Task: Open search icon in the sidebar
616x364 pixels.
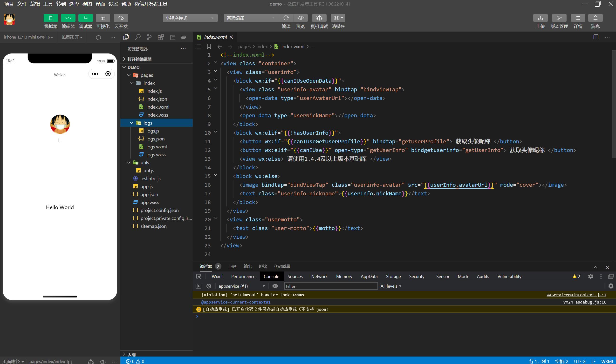Action: [138, 37]
